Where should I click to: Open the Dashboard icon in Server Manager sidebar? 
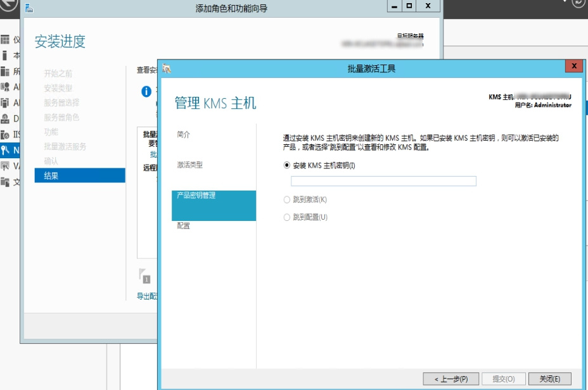5,39
